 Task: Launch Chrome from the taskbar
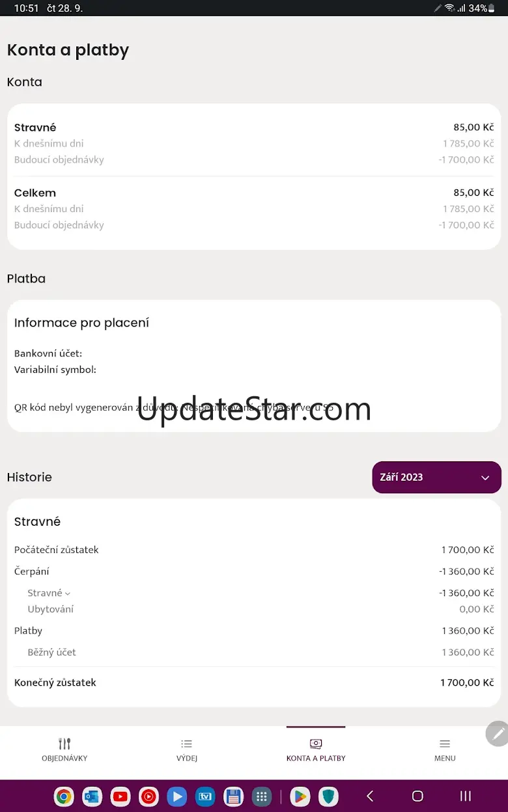tap(64, 796)
